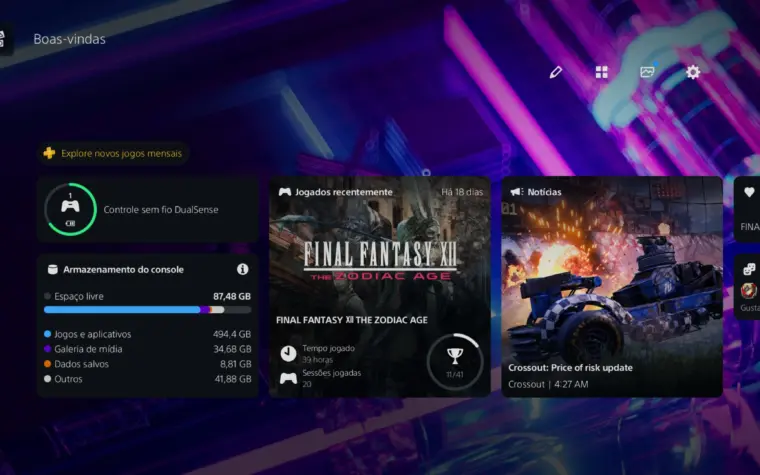Click the storage usage bar
760x475 pixels.
(147, 310)
